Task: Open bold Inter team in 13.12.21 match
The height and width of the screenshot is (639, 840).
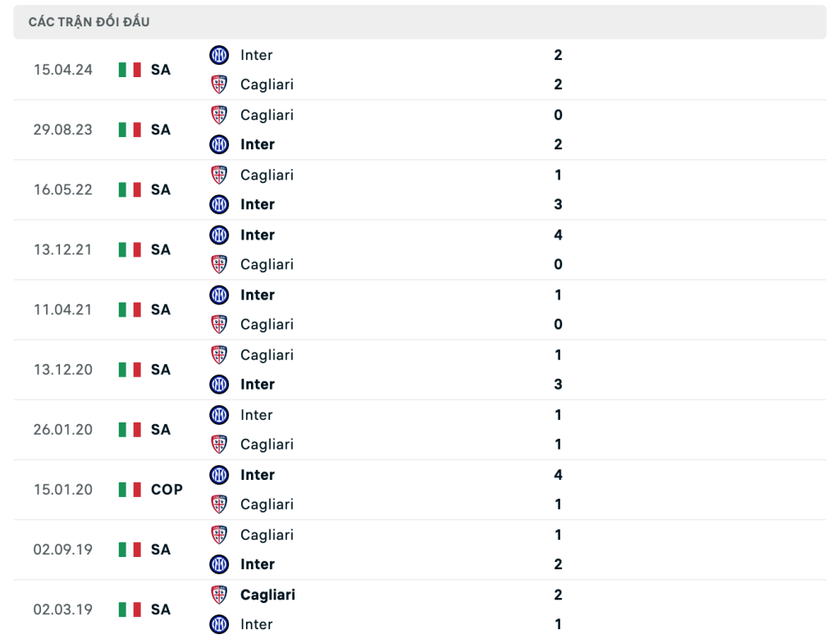Action: [x=257, y=235]
